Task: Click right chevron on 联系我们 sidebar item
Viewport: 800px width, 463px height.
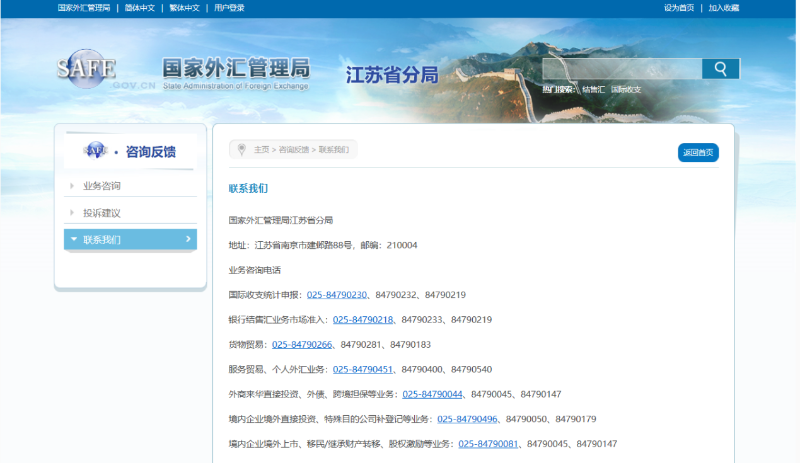Action: click(188, 239)
